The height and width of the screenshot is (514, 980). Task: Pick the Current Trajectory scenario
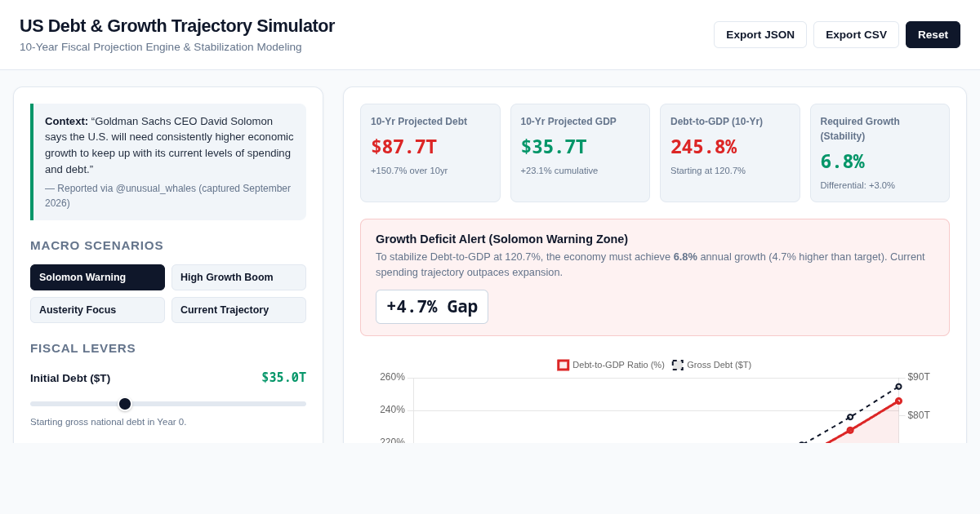coord(238,310)
